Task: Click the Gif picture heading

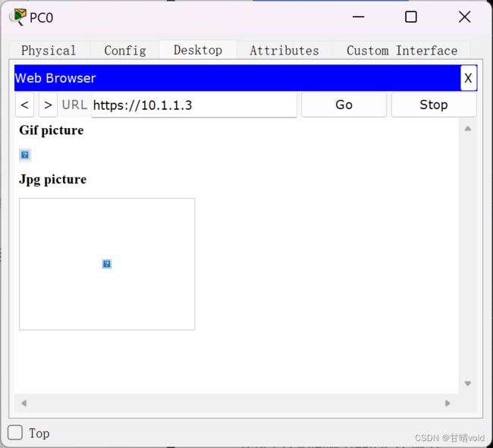Action: click(x=52, y=130)
